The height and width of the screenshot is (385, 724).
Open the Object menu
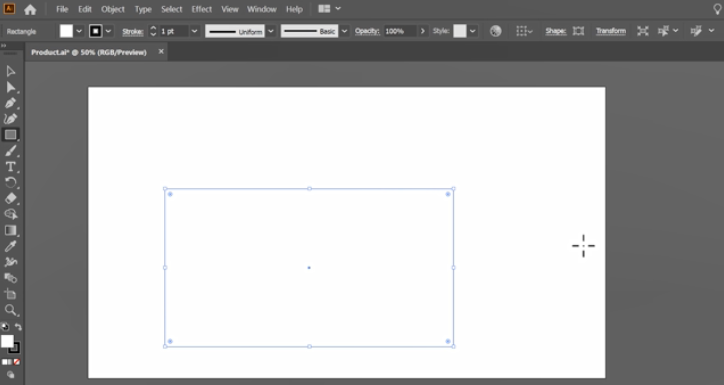point(113,9)
